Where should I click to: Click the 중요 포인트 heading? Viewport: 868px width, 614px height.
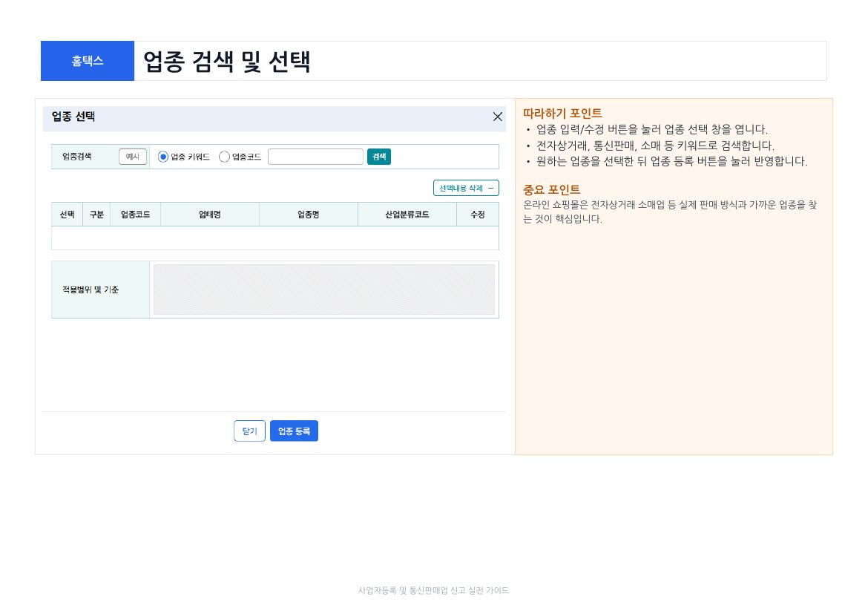coord(551,190)
